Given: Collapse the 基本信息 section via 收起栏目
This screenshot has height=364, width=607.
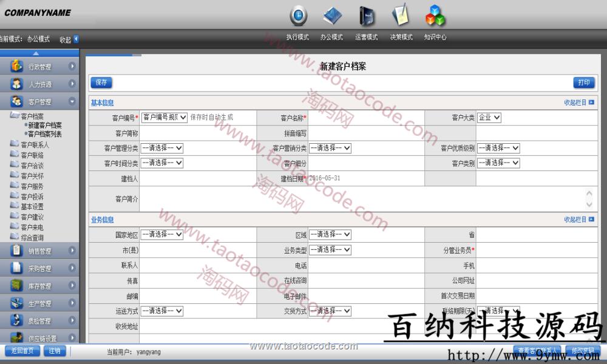Looking at the screenshot, I should pyautogui.click(x=579, y=103).
